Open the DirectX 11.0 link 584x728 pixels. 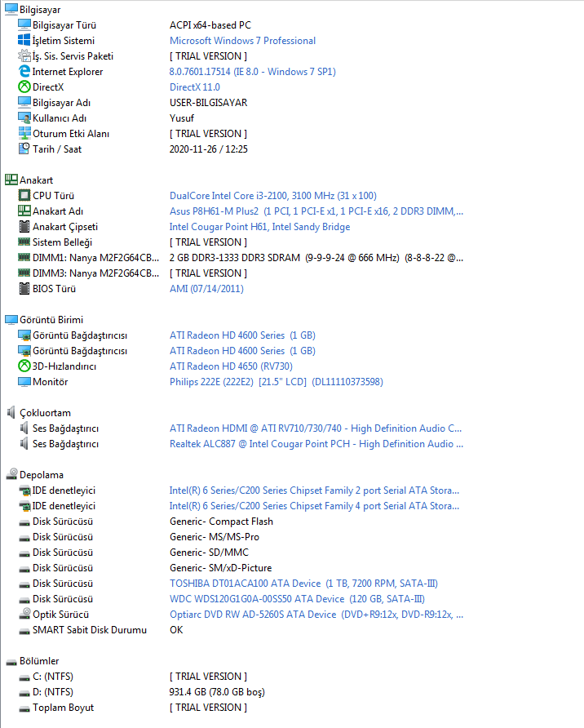195,87
